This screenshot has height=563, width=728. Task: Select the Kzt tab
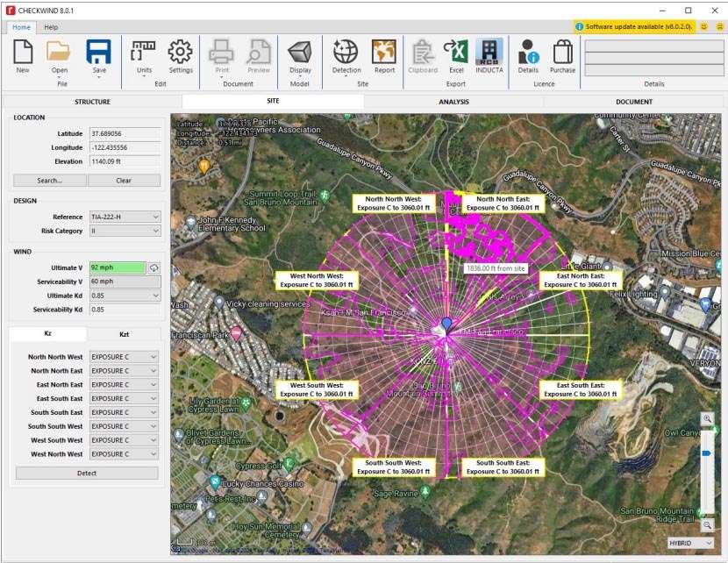point(124,334)
